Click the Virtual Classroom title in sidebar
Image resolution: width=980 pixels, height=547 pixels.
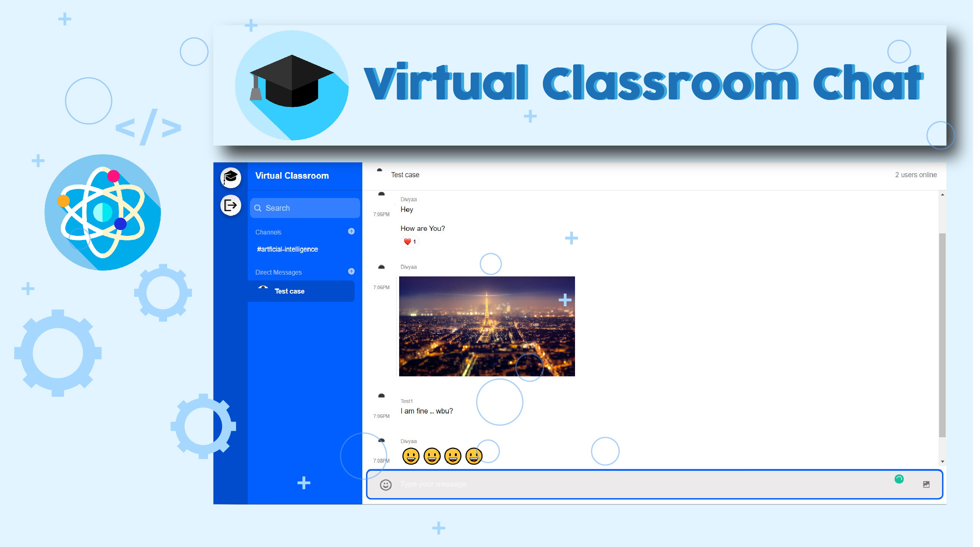click(x=292, y=176)
